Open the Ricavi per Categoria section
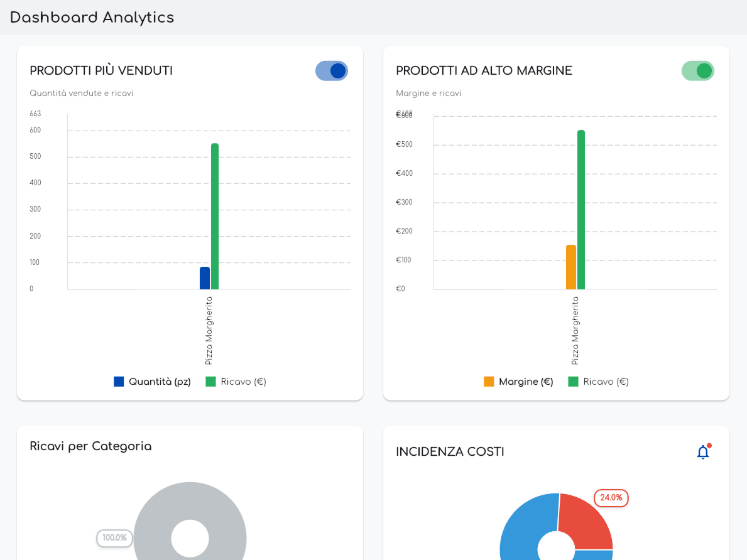 click(x=90, y=446)
